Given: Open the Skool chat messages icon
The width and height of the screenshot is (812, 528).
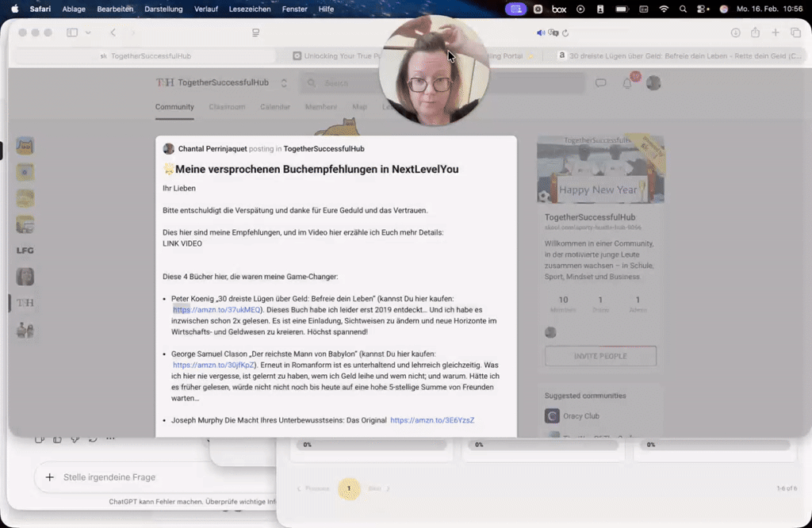Looking at the screenshot, I should tap(600, 82).
